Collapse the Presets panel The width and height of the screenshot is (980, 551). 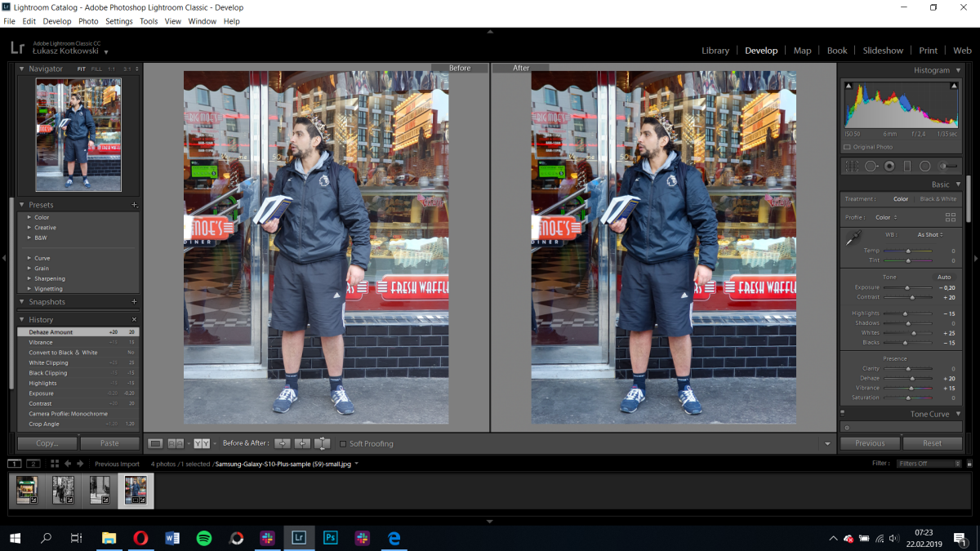click(x=22, y=205)
